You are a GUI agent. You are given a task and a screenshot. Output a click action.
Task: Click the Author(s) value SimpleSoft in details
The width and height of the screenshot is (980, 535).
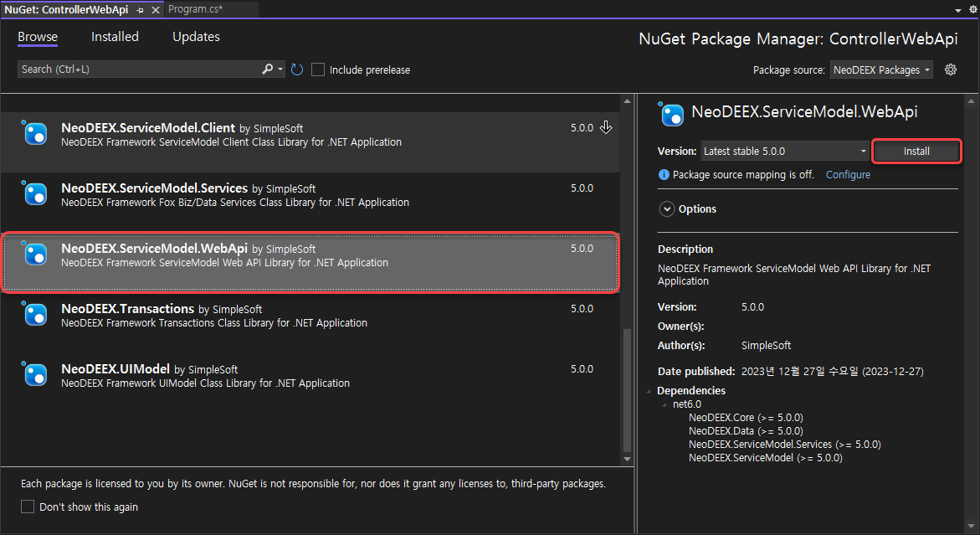point(766,346)
